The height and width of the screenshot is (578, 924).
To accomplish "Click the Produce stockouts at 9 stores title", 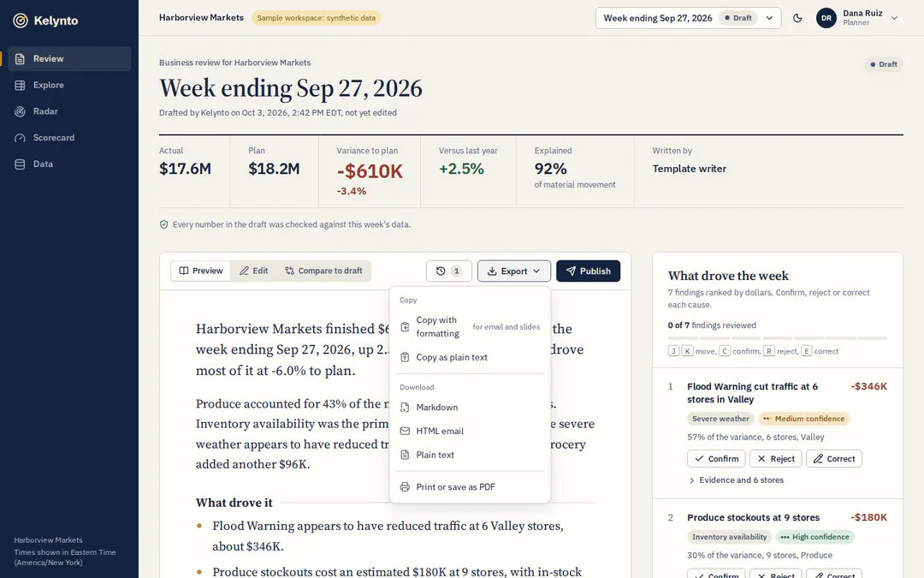I will [753, 518].
